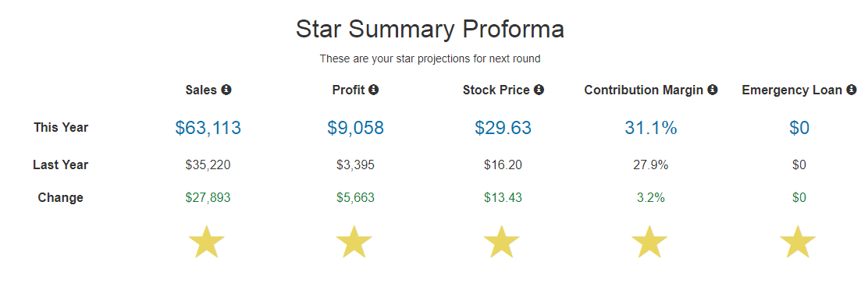Click the star below Profit column
868x283 pixels.
pos(354,242)
